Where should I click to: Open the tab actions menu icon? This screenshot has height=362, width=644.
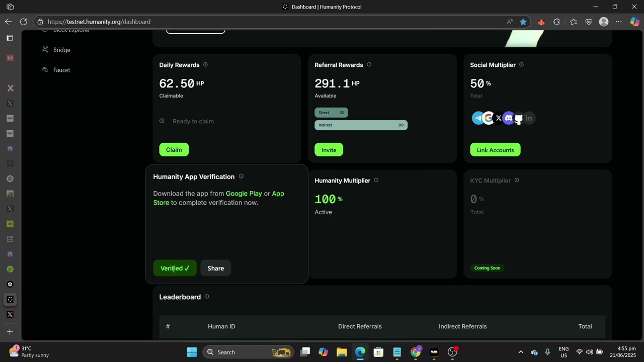(10, 7)
